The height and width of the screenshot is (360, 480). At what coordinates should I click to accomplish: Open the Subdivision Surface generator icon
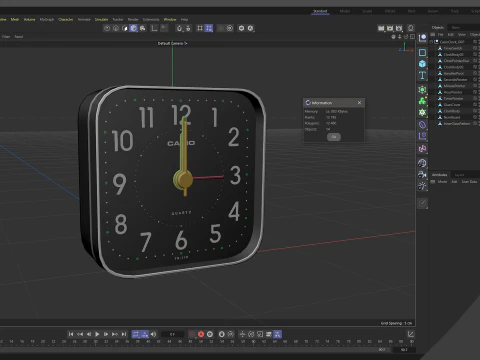coord(422,90)
